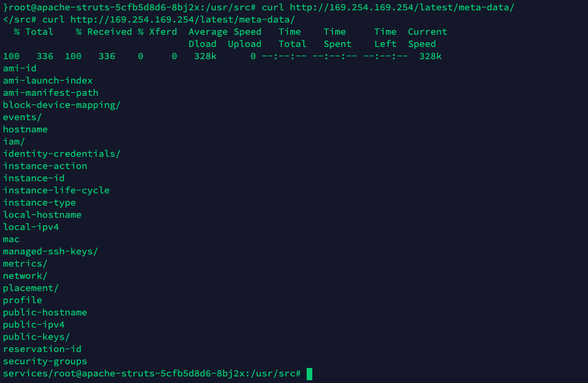
Task: Click the reservation-id line
Action: 42,349
